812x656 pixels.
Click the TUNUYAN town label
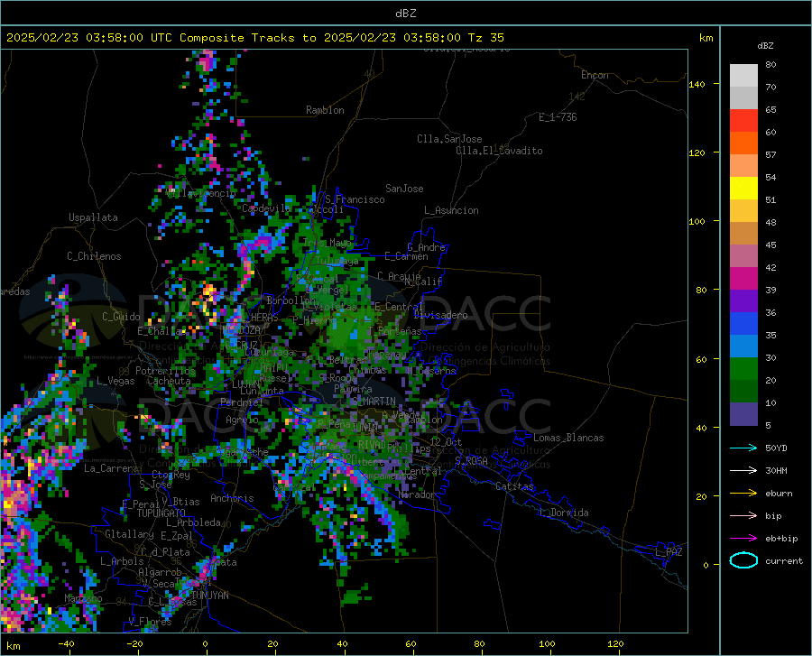point(209,596)
